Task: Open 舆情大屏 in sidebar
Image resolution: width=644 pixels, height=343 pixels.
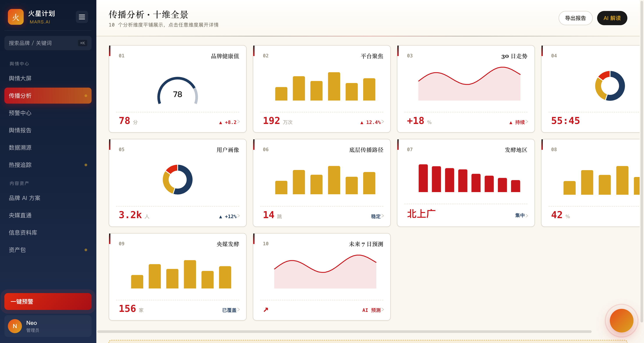Action: pyautogui.click(x=48, y=78)
